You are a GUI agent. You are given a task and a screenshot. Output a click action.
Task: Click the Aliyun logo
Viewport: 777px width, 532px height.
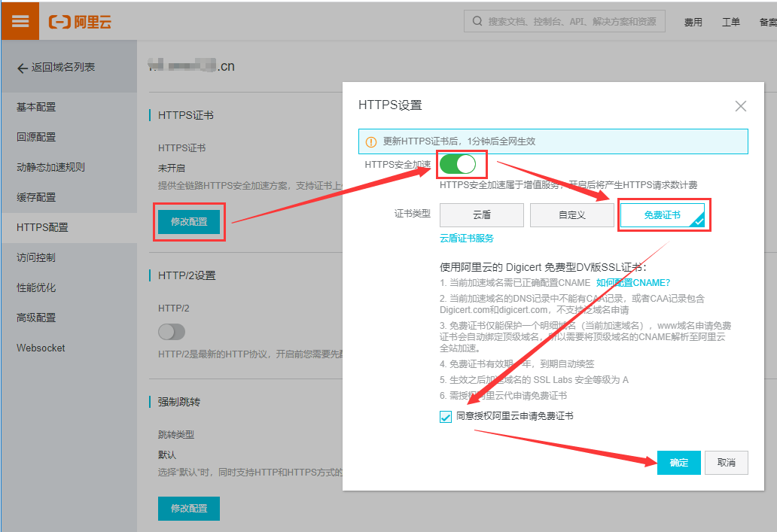click(80, 22)
